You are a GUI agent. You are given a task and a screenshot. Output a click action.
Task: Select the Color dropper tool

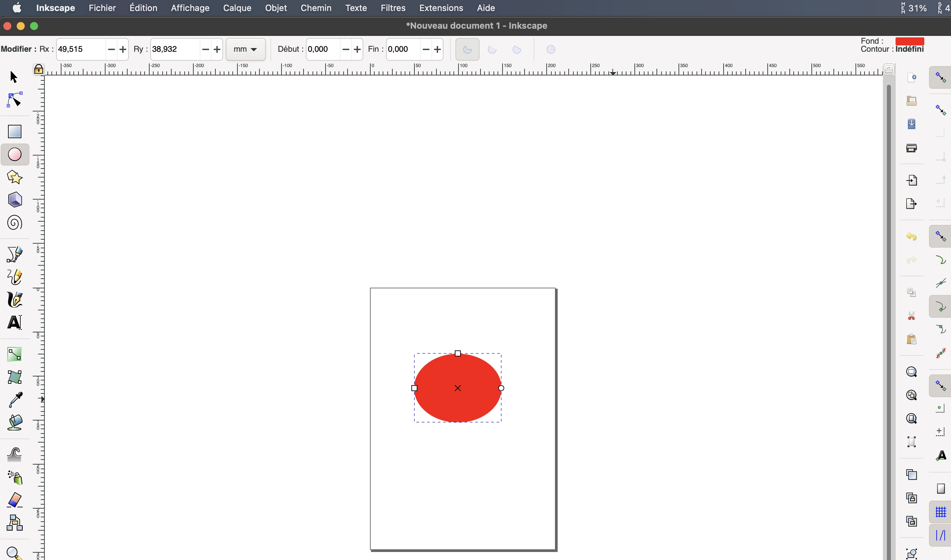[15, 400]
